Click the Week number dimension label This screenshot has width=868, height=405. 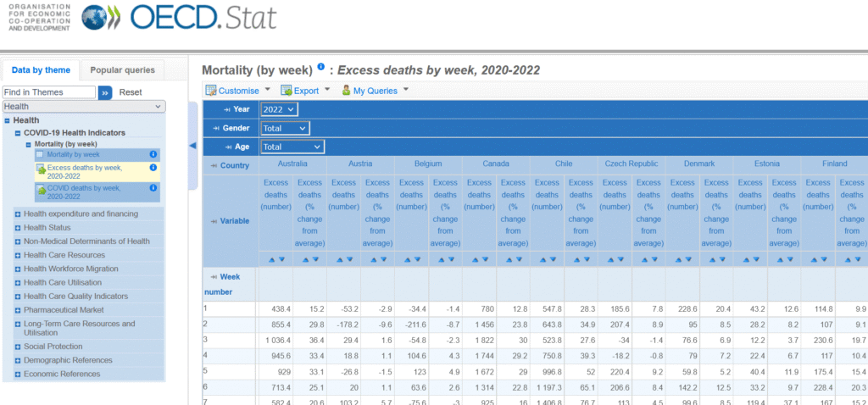[x=222, y=284]
